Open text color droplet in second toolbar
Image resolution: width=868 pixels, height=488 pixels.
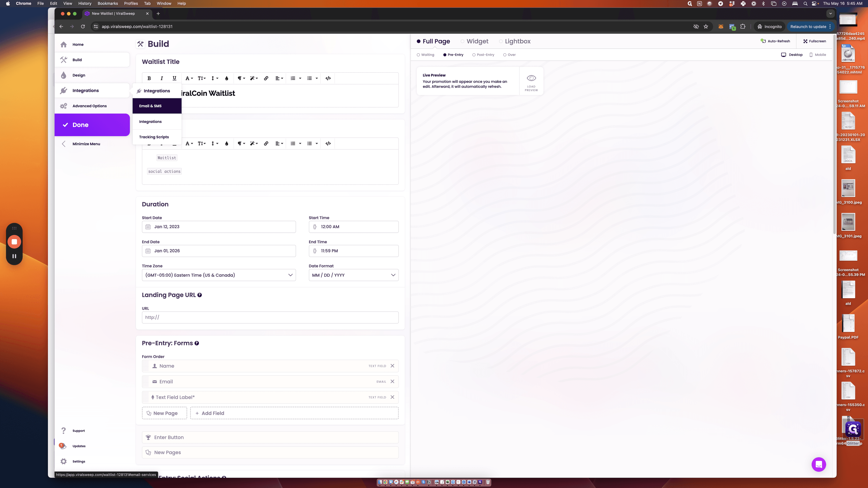click(x=226, y=143)
